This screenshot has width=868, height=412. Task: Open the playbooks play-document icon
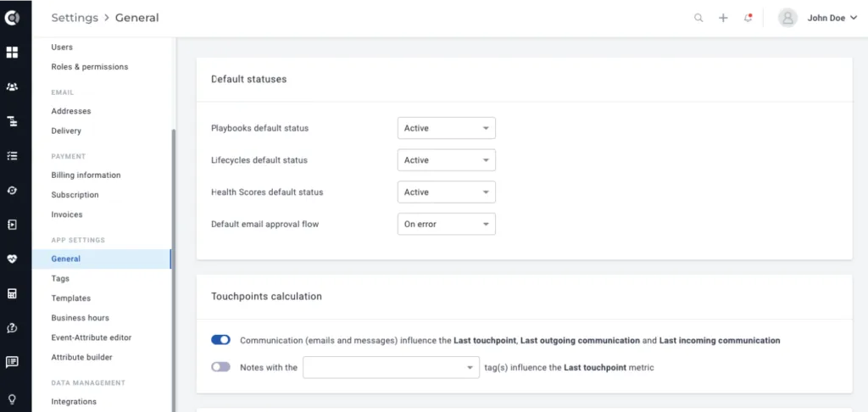(x=12, y=225)
